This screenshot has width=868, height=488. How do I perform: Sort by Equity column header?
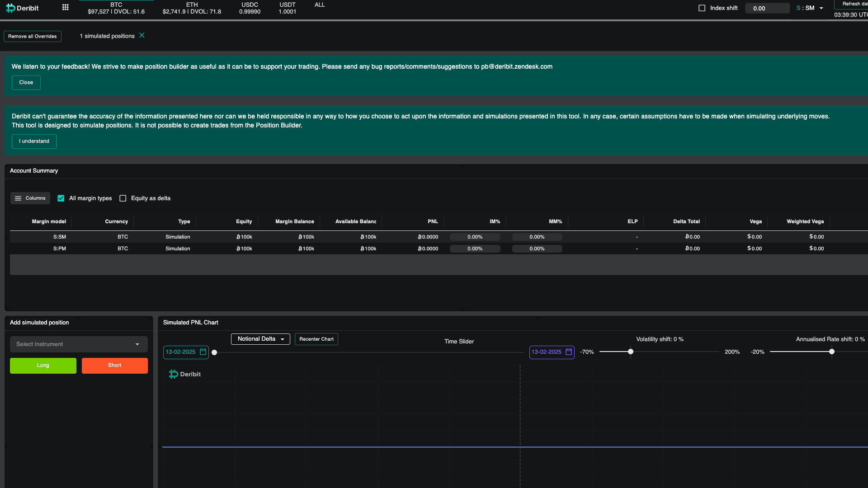point(244,221)
